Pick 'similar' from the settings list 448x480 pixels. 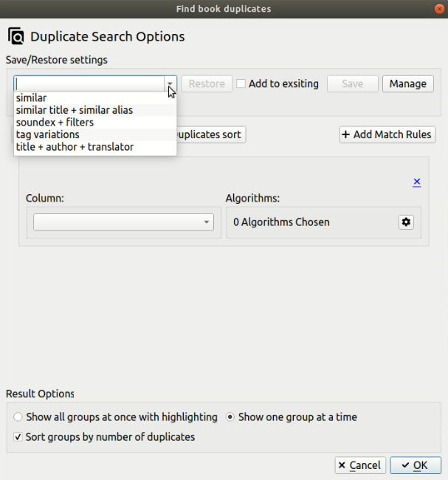(32, 97)
